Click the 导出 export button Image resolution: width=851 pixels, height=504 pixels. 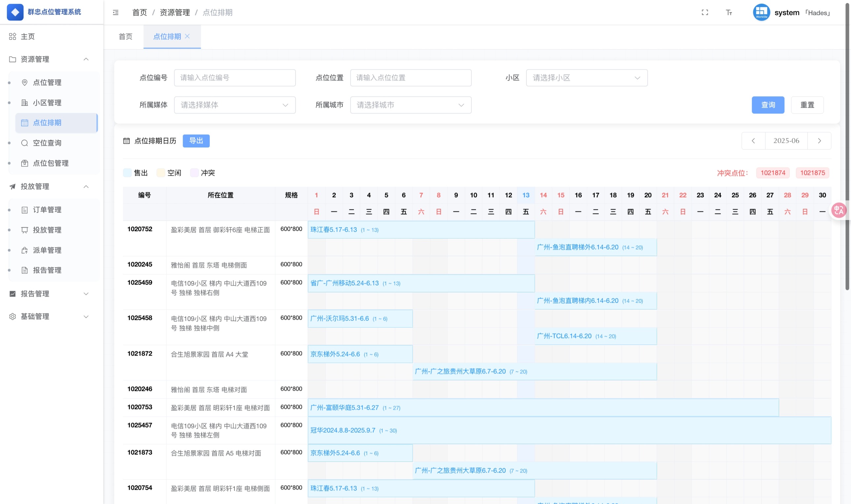click(x=196, y=141)
